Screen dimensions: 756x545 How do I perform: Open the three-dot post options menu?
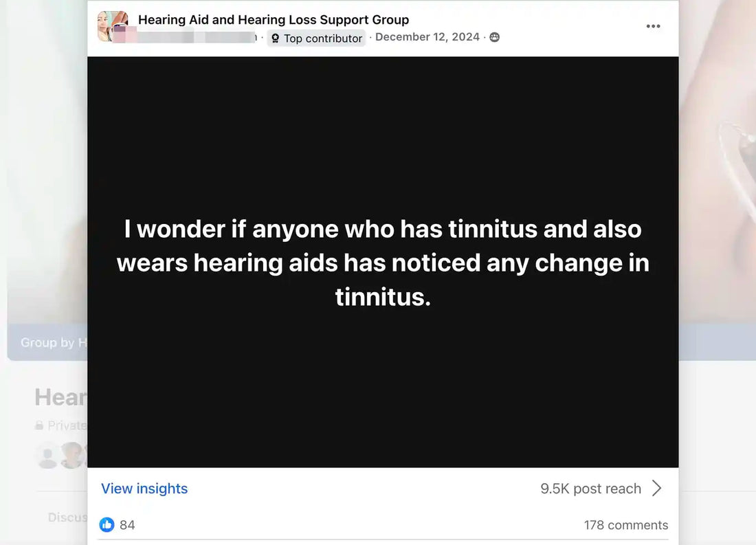click(653, 27)
